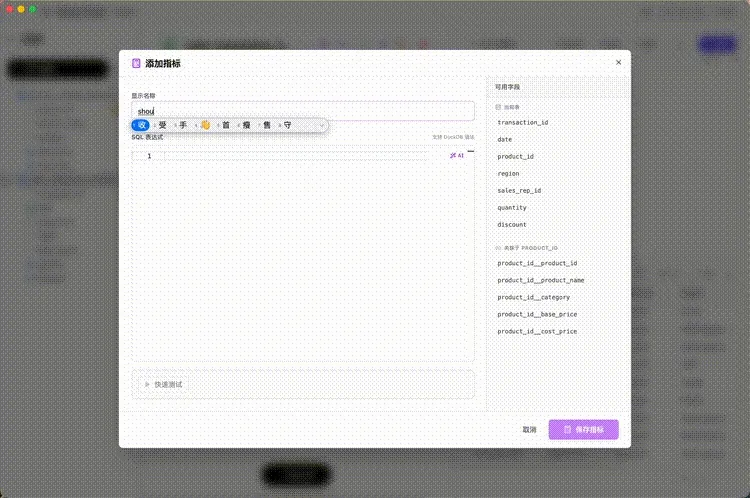This screenshot has height=498, width=750.
Task: Run 快速测试 quick test
Action: tap(164, 385)
